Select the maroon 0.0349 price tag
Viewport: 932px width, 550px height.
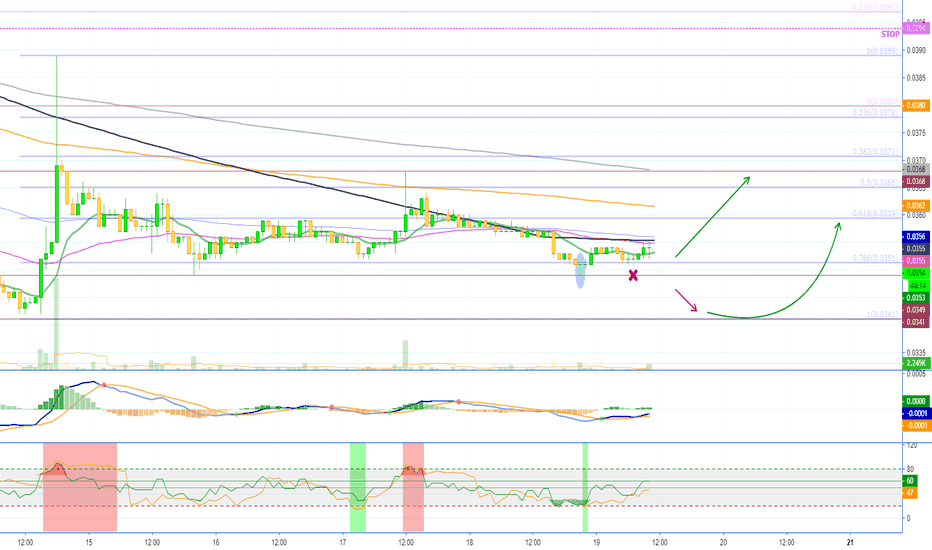click(915, 310)
